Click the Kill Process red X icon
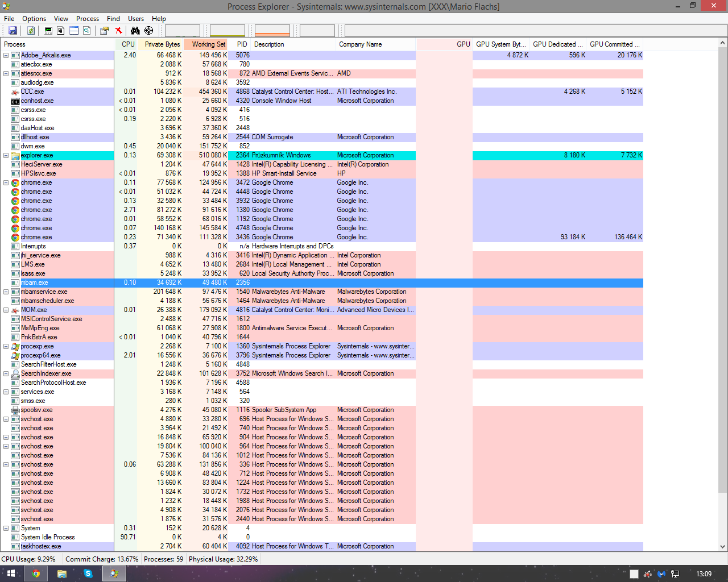Screen dimensions: 728x582 (x=118, y=31)
